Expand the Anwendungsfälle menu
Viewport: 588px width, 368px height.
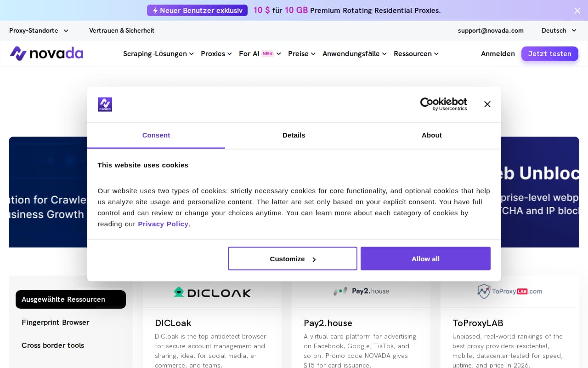pyautogui.click(x=355, y=54)
